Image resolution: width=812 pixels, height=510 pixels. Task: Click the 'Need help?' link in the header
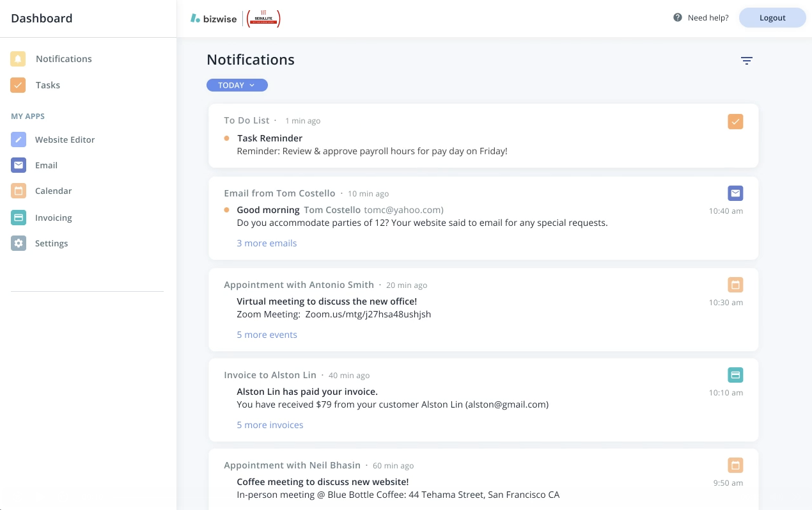[x=707, y=17]
